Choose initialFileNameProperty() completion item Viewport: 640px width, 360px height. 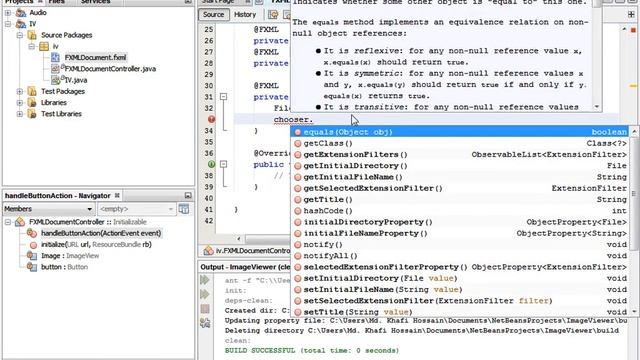(x=460, y=233)
